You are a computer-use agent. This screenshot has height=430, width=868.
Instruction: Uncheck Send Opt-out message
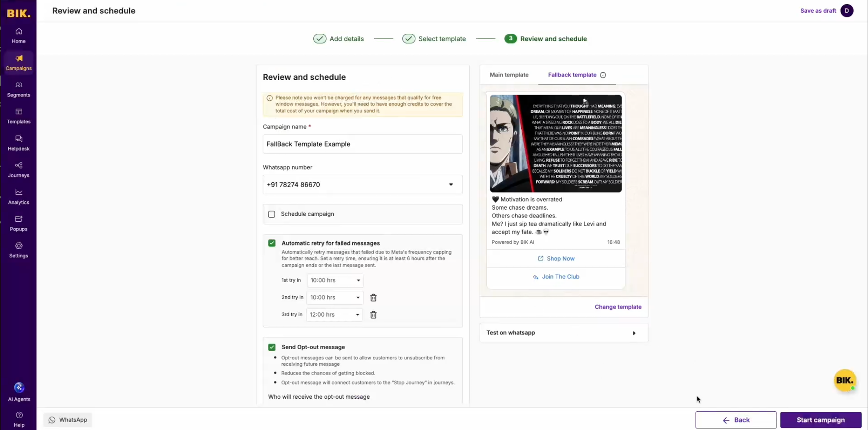click(x=272, y=347)
